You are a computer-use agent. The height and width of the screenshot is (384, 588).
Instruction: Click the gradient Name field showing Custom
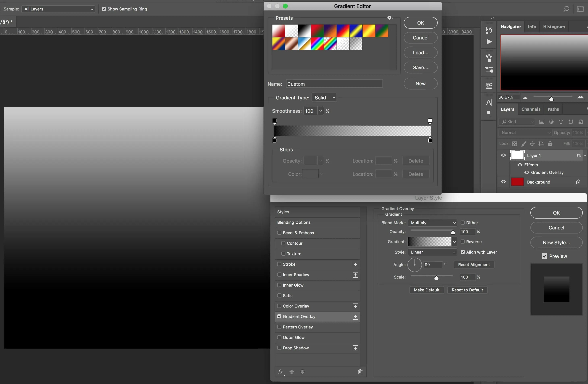[x=334, y=84]
